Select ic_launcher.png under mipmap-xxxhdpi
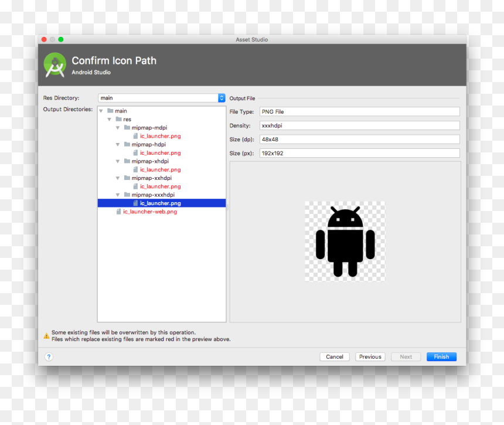The width and height of the screenshot is (504, 425). (x=162, y=203)
